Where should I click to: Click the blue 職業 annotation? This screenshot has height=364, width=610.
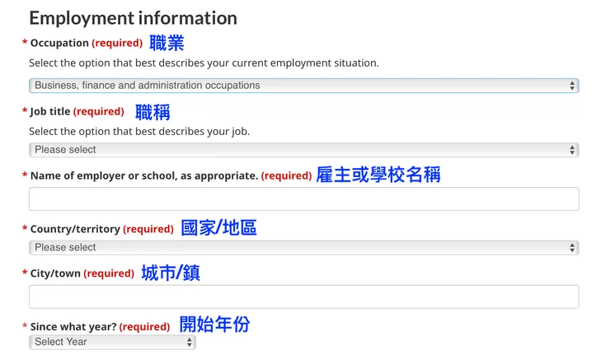(x=167, y=43)
